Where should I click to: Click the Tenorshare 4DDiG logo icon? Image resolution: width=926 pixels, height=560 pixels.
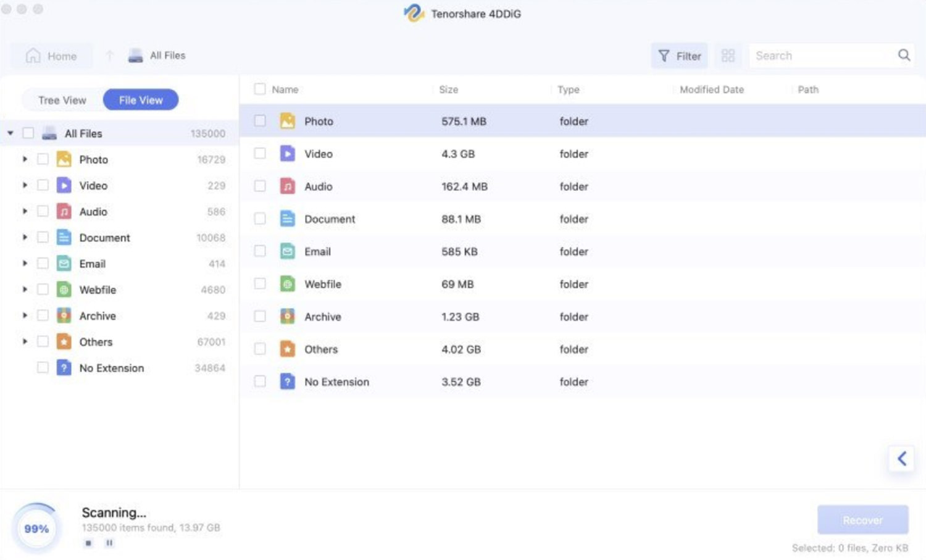(414, 13)
